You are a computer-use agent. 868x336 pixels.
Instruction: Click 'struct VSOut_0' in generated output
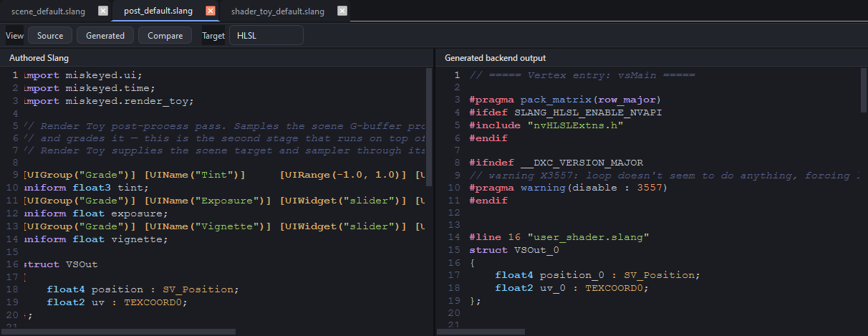tap(514, 249)
